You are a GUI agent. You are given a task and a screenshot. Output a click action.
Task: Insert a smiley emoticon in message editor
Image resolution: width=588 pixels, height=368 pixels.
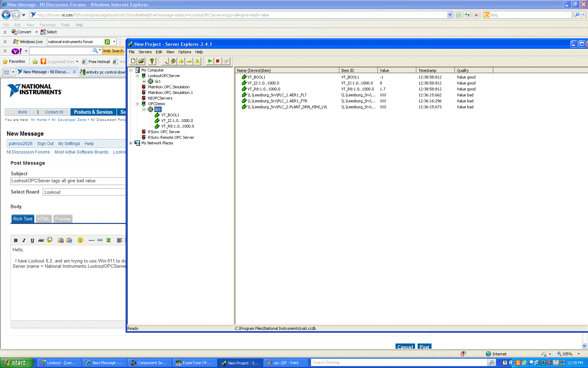(80, 240)
